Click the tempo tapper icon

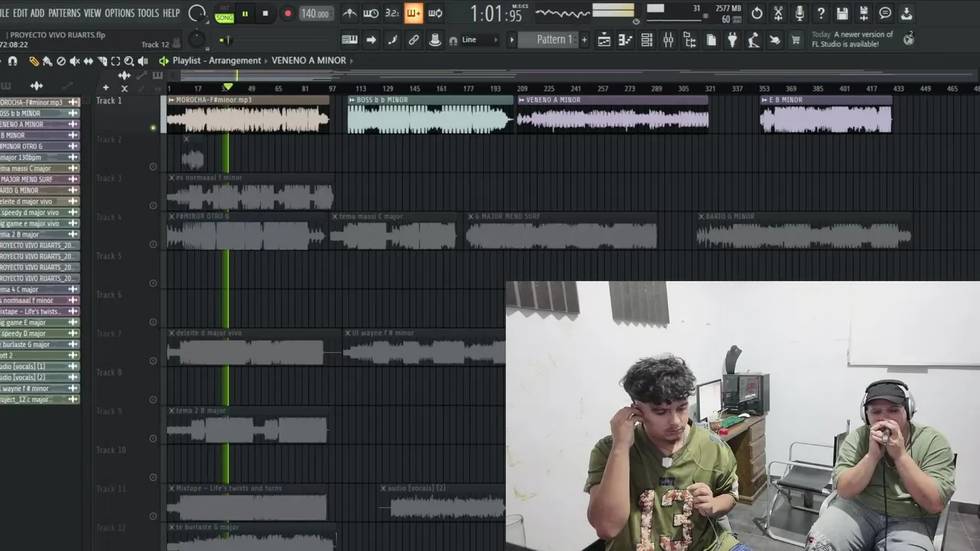[x=754, y=40]
